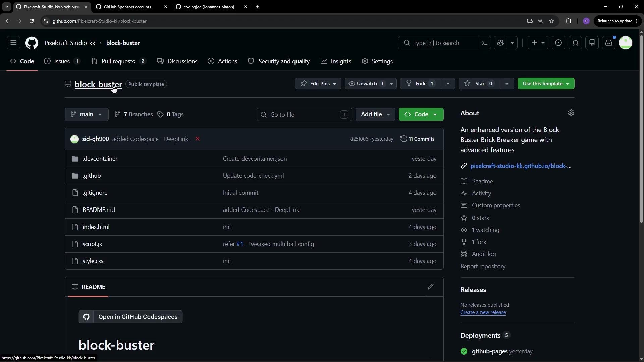
Task: Open the command palette icon in search bar
Action: click(484, 43)
